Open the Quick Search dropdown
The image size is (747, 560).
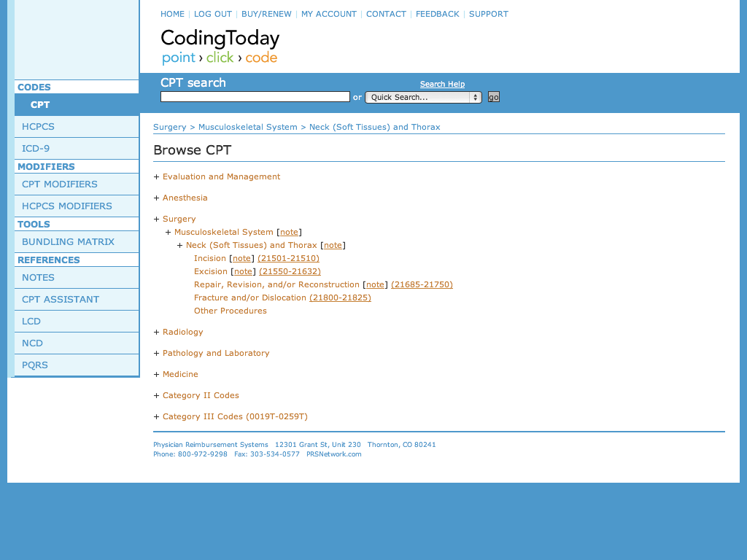click(x=424, y=97)
